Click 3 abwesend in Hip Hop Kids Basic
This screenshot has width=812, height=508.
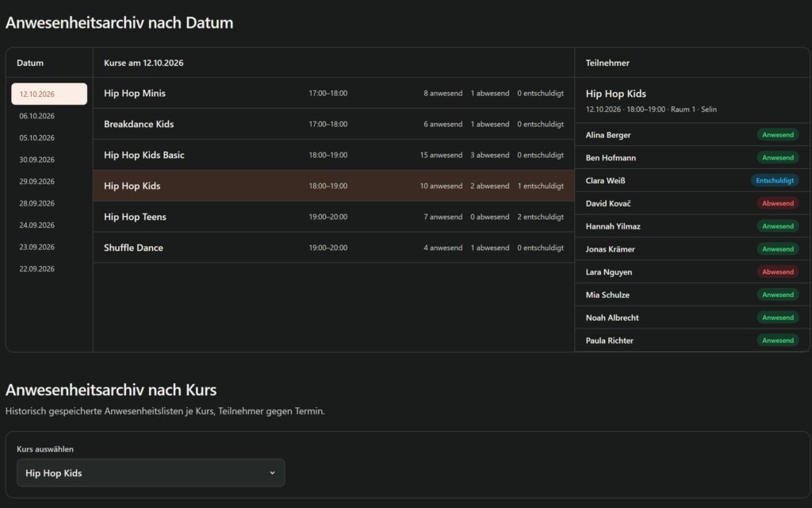click(x=490, y=155)
